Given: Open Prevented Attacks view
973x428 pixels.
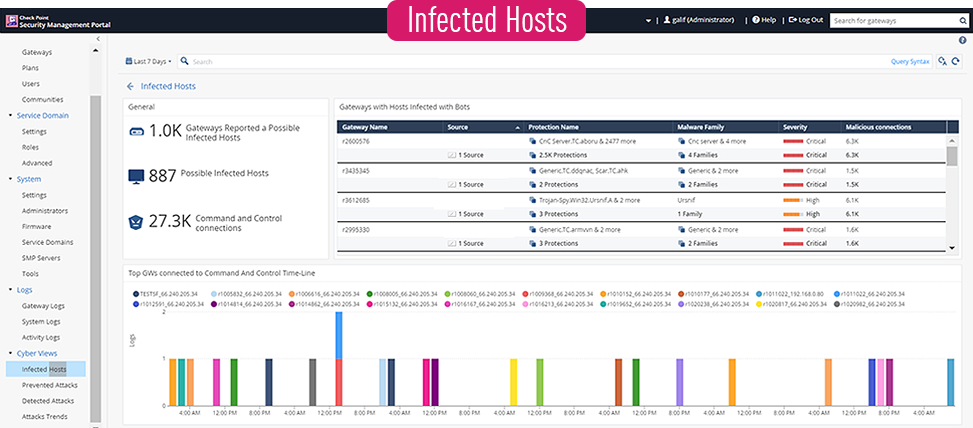Looking at the screenshot, I should 50,385.
